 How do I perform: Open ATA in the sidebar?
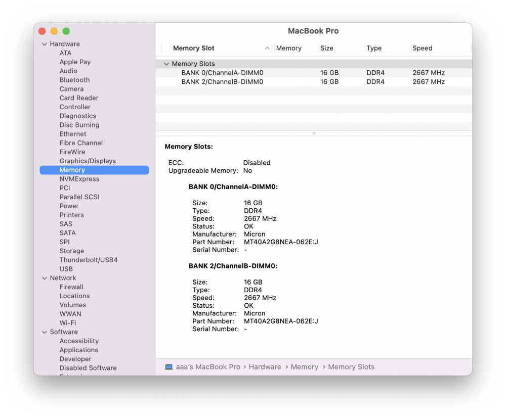[x=65, y=53]
